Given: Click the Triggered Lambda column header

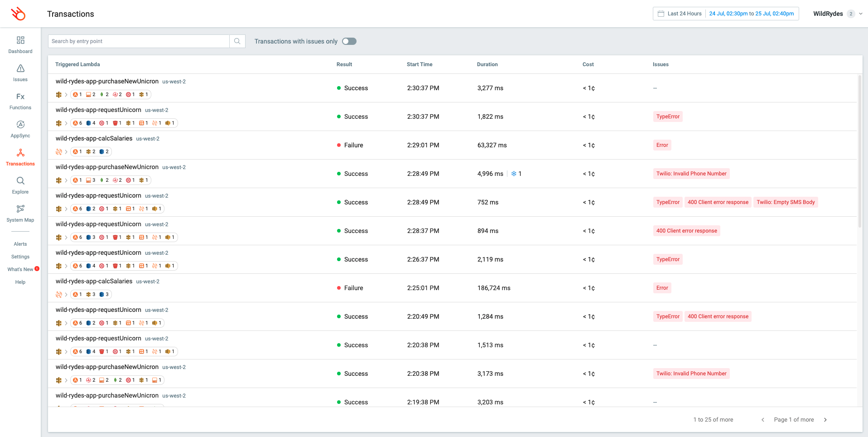Looking at the screenshot, I should 77,64.
